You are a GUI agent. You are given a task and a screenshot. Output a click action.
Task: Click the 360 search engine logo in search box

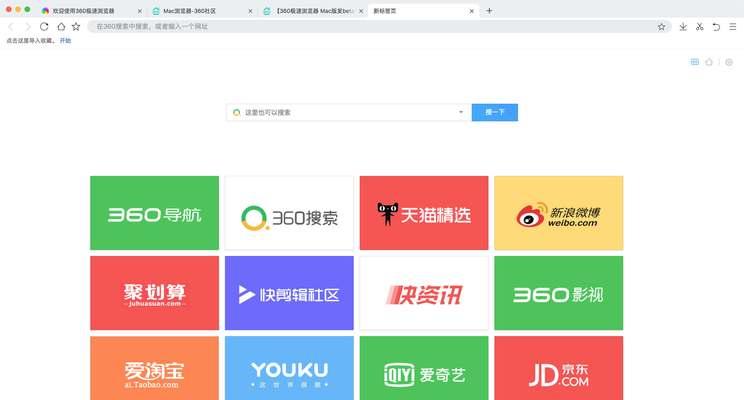[236, 112]
